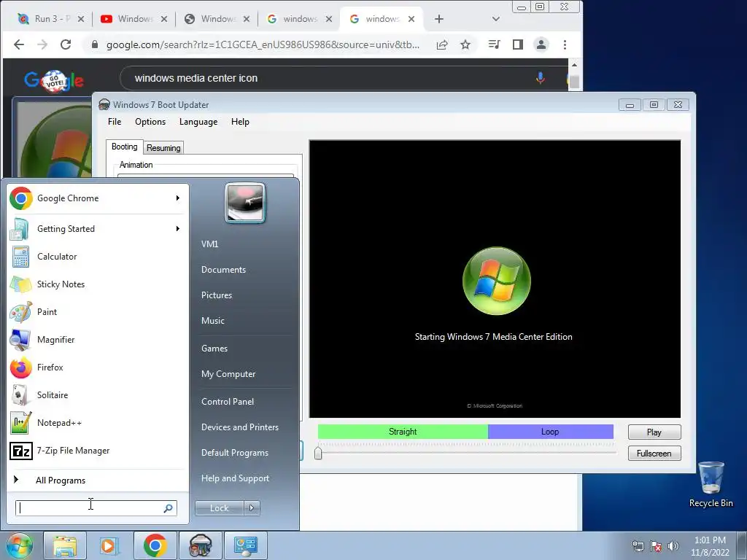This screenshot has width=747, height=560.
Task: Open Chrome three-dot menu
Action: 565,44
